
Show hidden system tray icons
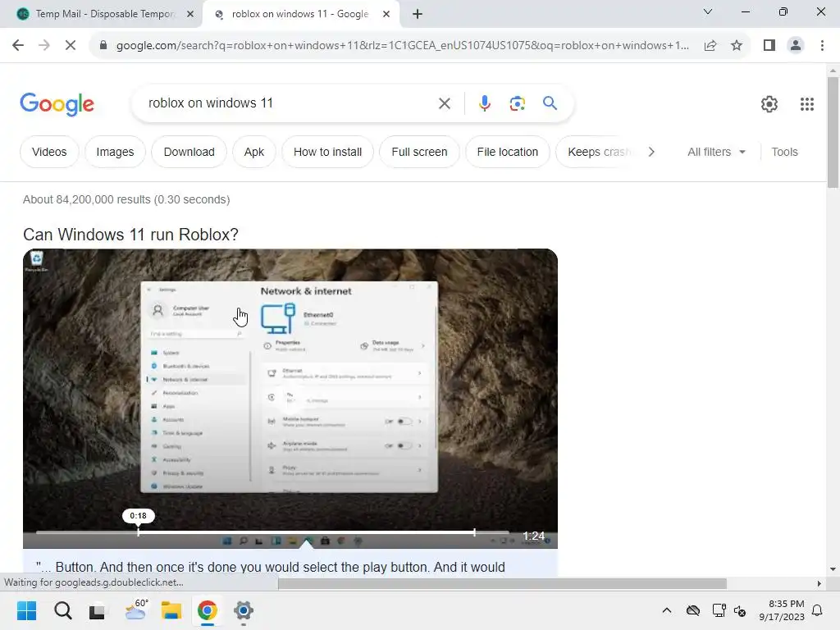666,610
